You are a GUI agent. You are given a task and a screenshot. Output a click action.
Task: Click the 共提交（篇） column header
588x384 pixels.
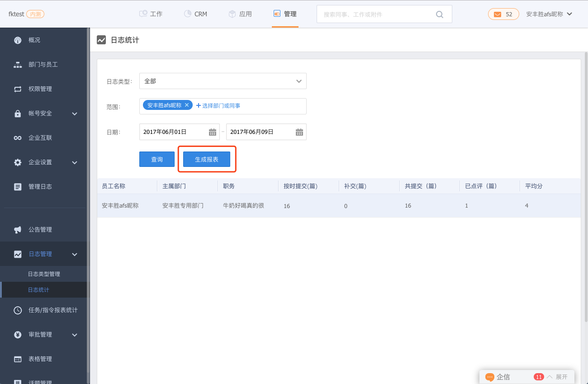(420, 186)
